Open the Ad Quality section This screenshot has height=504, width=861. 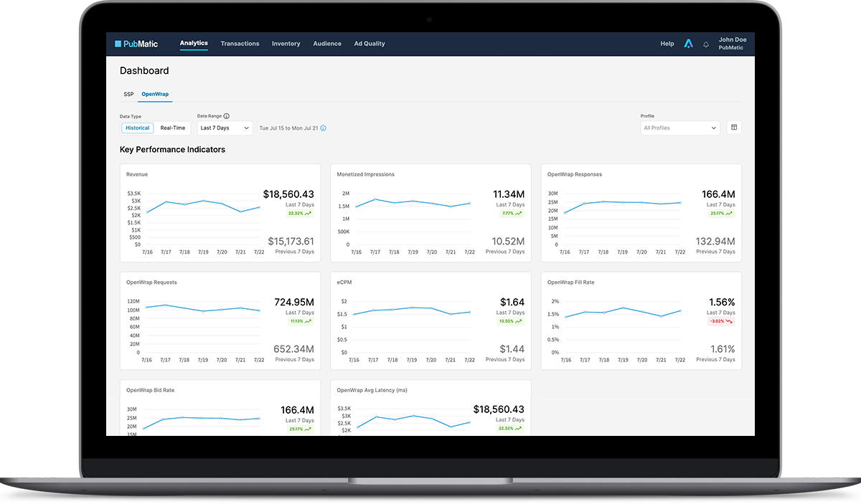point(370,44)
